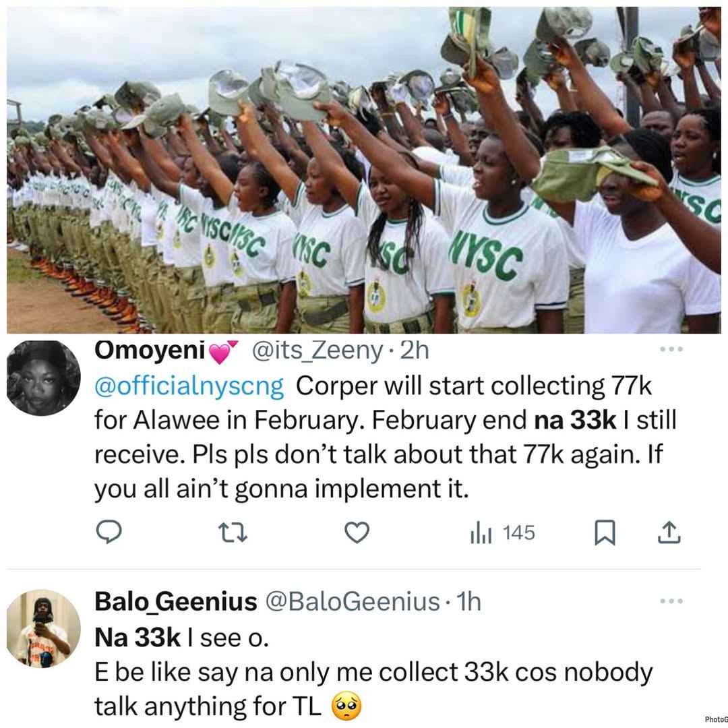Image resolution: width=728 pixels, height=728 pixels.
Task: Reply to Omoyeni's tweet via comment icon
Action: [109, 532]
